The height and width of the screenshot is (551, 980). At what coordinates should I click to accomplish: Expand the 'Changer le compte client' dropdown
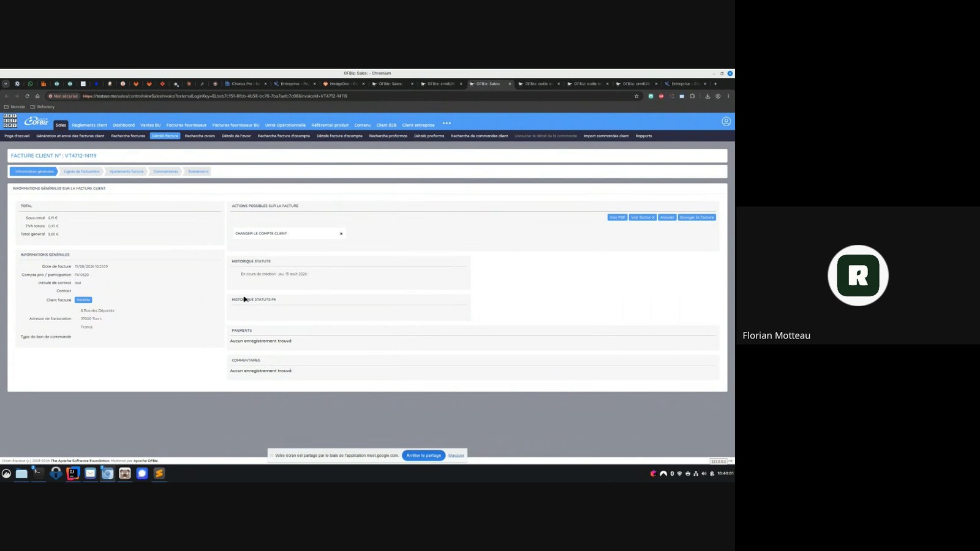[289, 233]
